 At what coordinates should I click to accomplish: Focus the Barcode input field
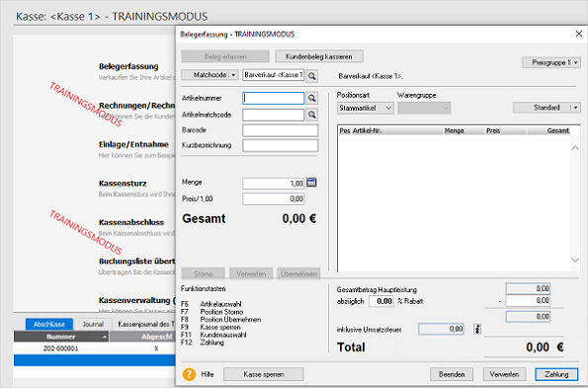280,130
